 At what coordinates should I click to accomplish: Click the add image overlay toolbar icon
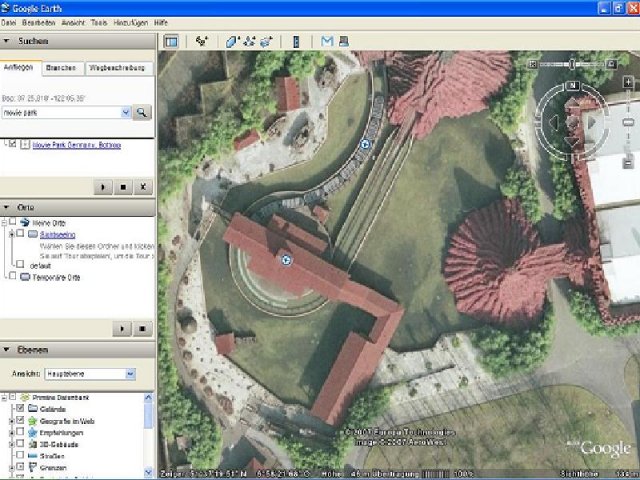coord(266,41)
